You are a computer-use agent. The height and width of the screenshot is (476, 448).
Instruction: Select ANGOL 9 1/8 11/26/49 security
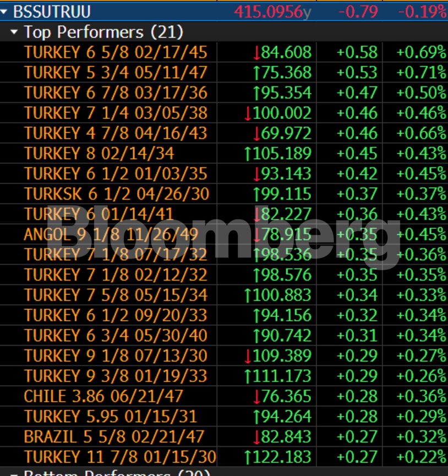[x=111, y=235]
